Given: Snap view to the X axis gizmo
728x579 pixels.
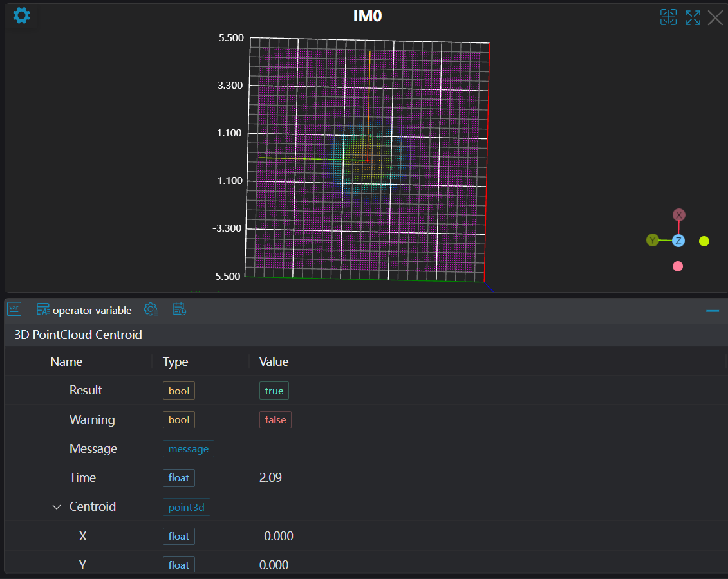Looking at the screenshot, I should (x=678, y=215).
